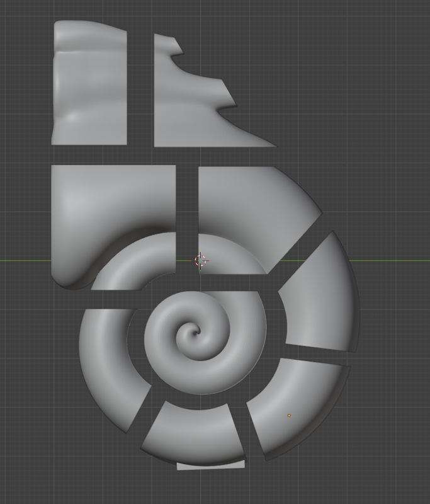Viewport: 430px width, 504px height.
Task: Click the orange object origin dot
Action: (x=289, y=416)
